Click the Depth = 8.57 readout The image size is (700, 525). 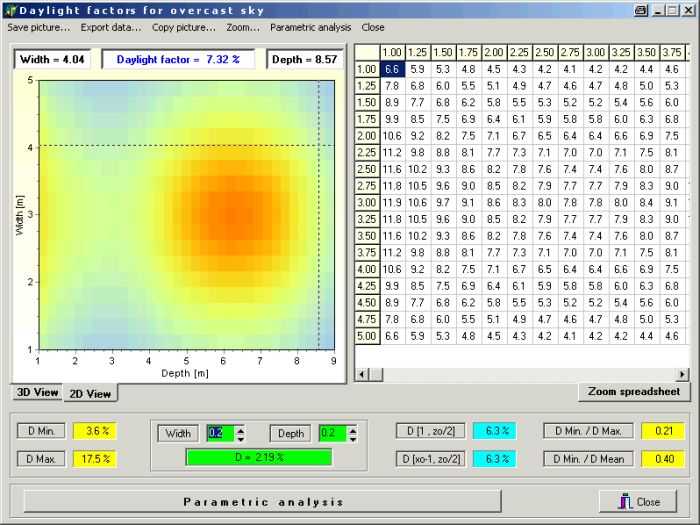304,59
